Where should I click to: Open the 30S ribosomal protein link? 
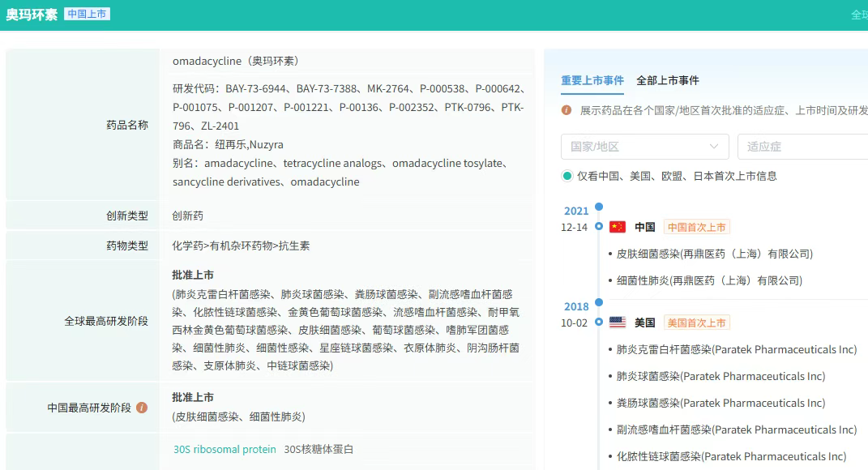pyautogui.click(x=224, y=449)
